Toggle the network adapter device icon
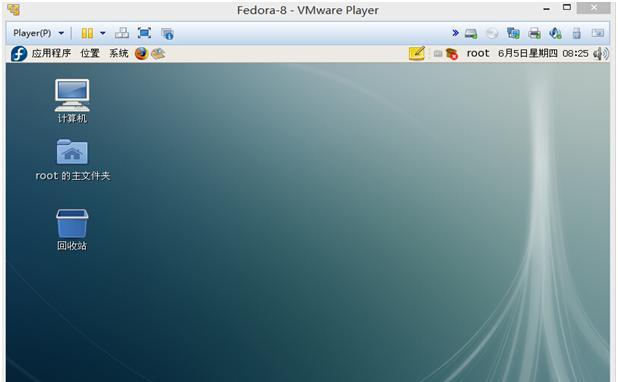The width and height of the screenshot is (618, 382). [513, 34]
